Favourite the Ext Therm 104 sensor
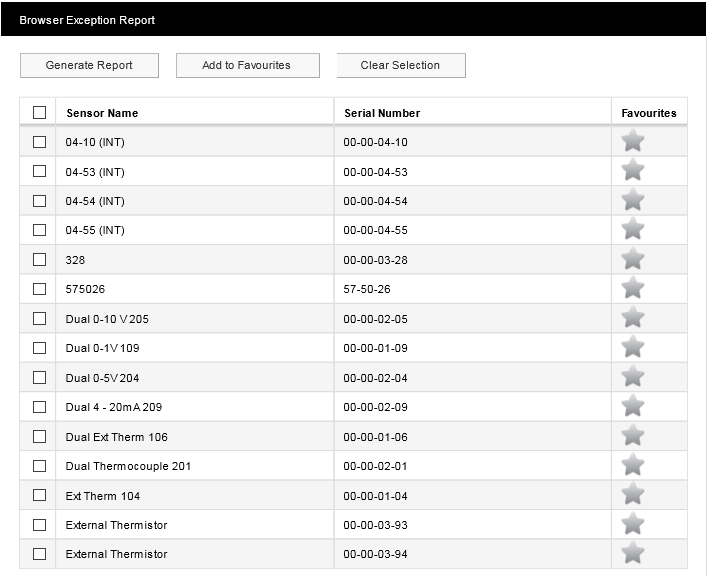This screenshot has width=711, height=576. tap(632, 494)
